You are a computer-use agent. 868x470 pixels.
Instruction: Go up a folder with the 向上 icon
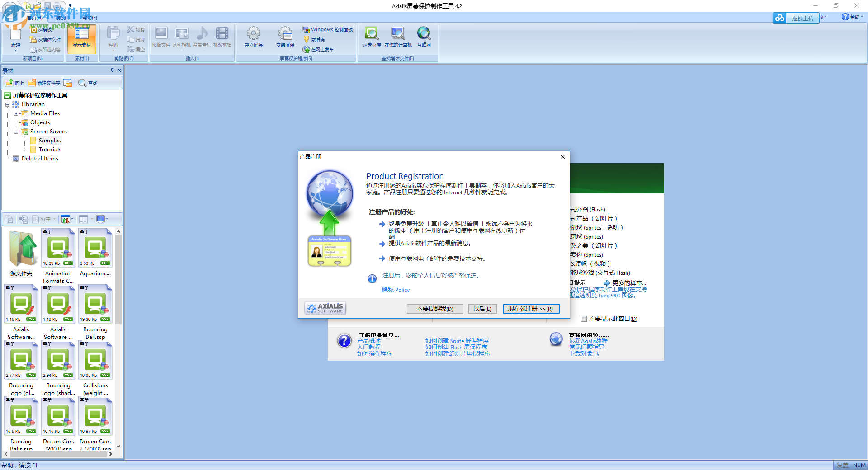(x=14, y=83)
